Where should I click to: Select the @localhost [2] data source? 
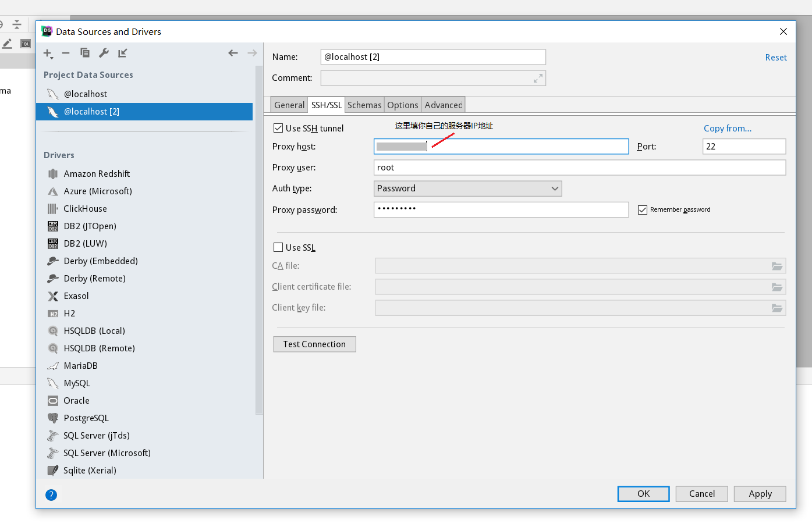pos(144,111)
